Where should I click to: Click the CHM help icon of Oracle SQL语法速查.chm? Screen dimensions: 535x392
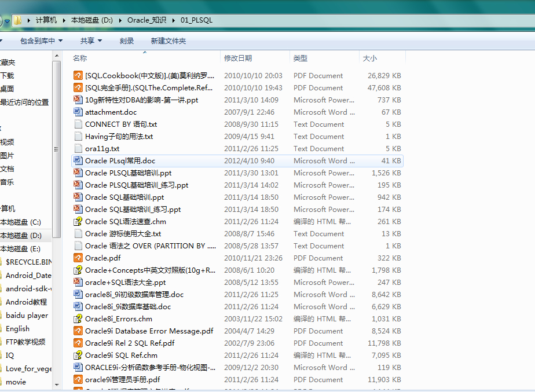pos(78,221)
